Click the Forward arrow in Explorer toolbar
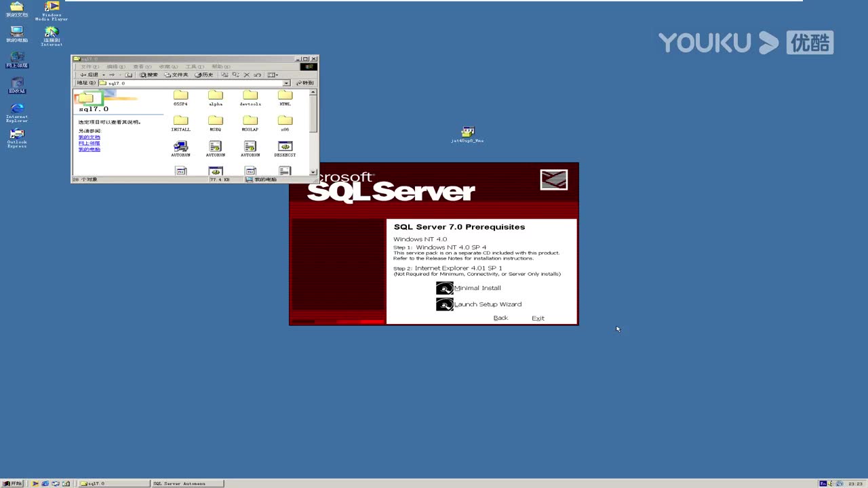Screen dimensions: 868x488 point(112,75)
